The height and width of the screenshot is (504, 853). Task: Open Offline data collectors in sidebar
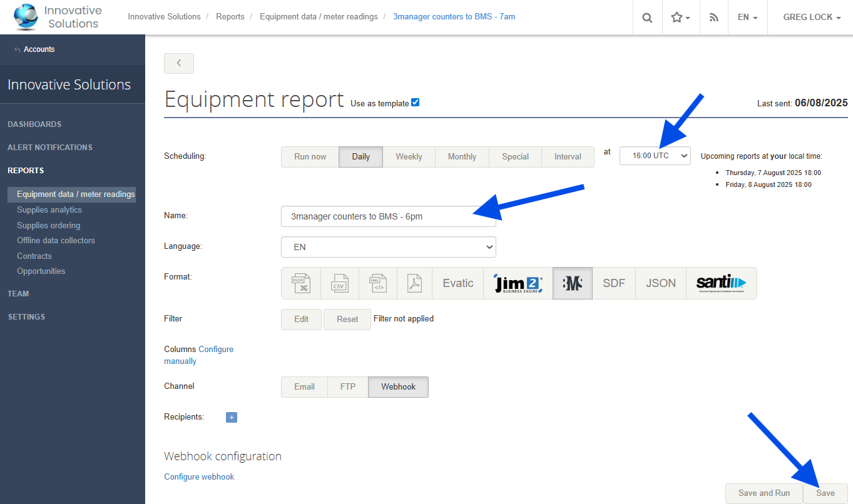(56, 241)
